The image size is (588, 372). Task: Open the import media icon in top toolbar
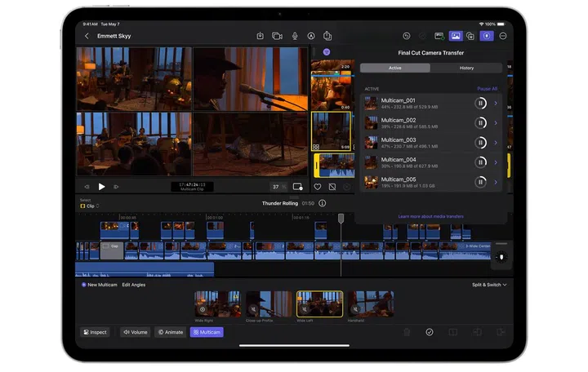pos(260,36)
